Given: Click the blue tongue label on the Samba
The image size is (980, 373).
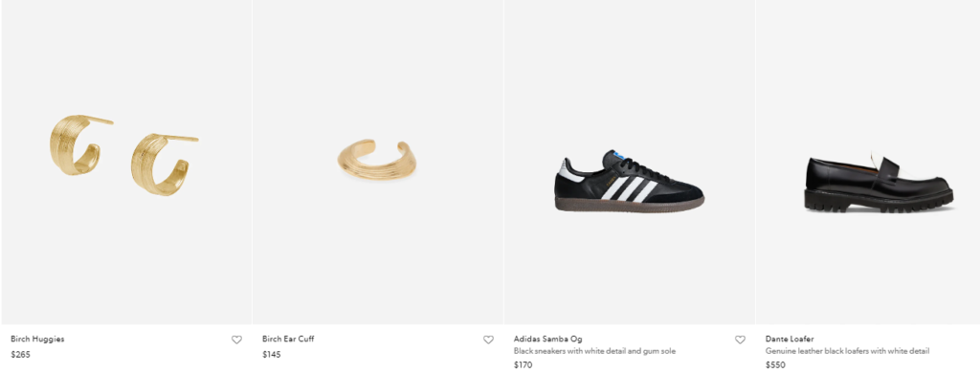Looking at the screenshot, I should [620, 154].
